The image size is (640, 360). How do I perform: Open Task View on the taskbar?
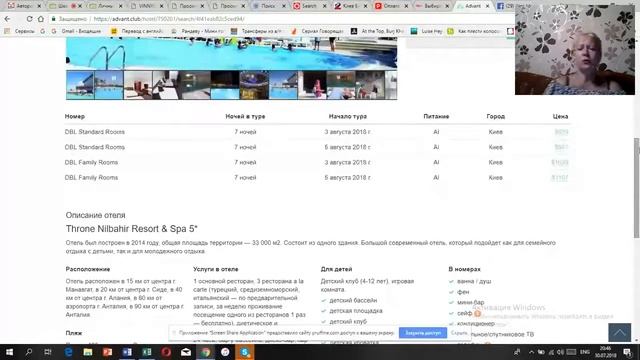(48, 352)
